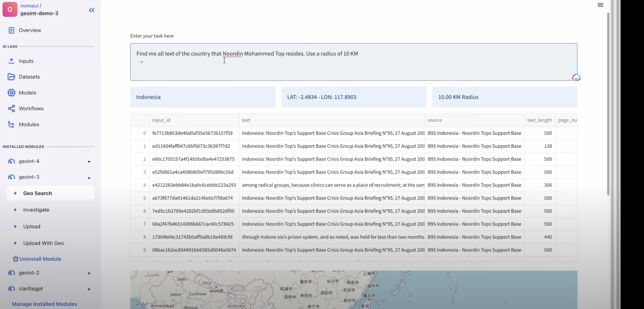Image resolution: width=644 pixels, height=309 pixels.
Task: Click the trash icon beside Uninstall Module
Action: [x=16, y=259]
